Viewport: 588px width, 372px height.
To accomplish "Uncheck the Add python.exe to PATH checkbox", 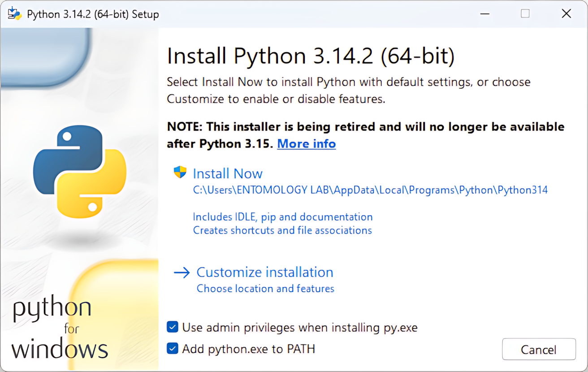I will click(x=173, y=348).
